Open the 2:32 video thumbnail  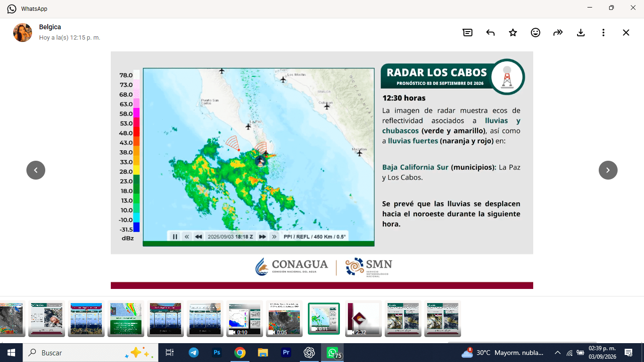coord(363,319)
